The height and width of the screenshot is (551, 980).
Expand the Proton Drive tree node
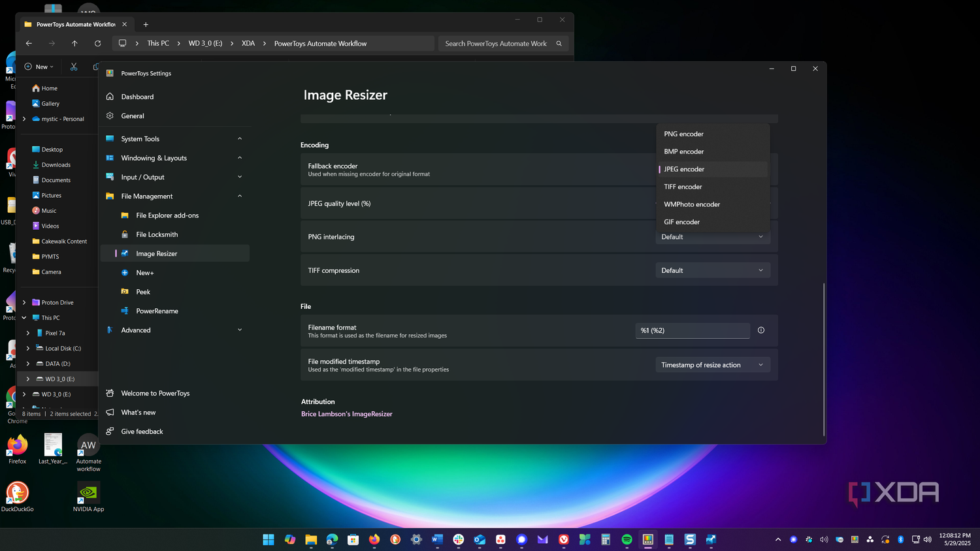(x=24, y=302)
